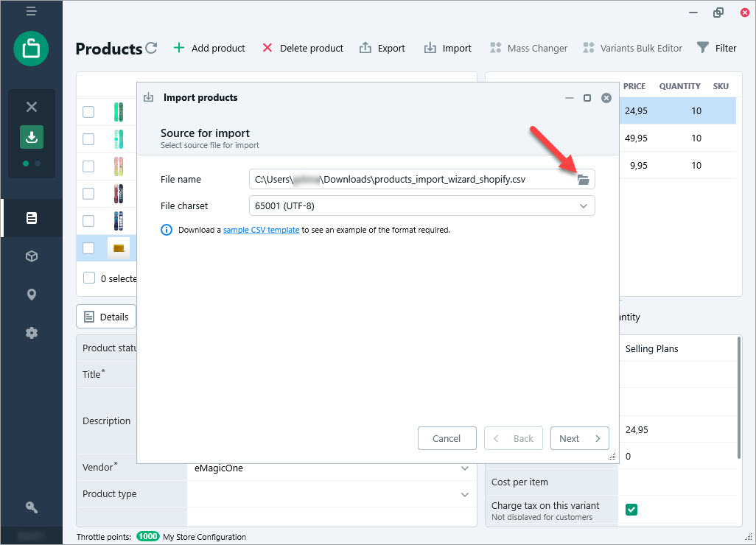Screen dimensions: 756x545
Task: Open the Details tab
Action: [x=106, y=317]
